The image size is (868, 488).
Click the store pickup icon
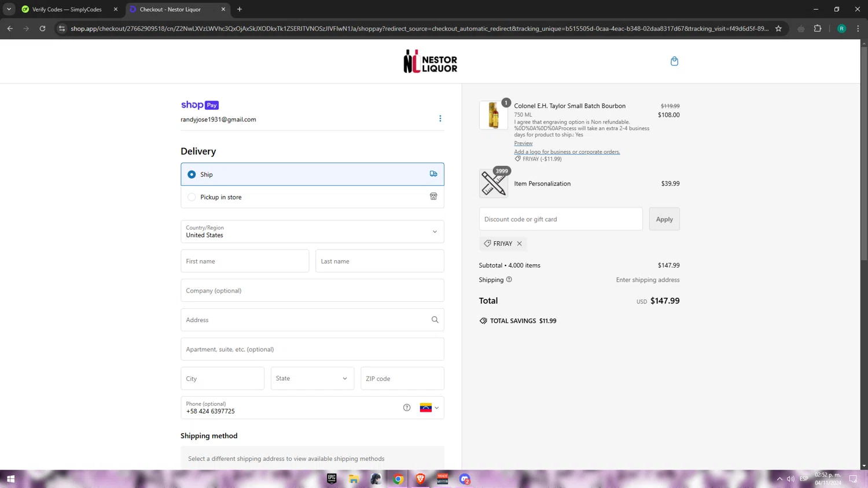(x=433, y=197)
